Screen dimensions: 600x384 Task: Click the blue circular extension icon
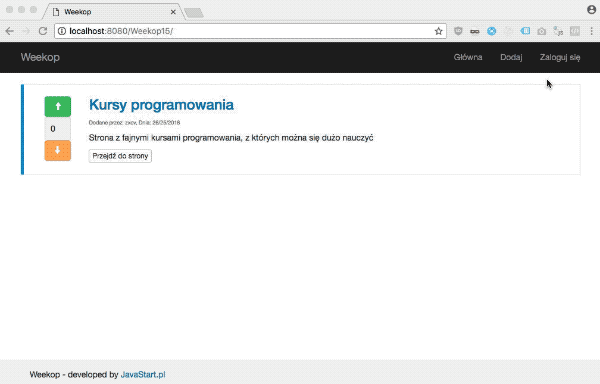coord(492,31)
